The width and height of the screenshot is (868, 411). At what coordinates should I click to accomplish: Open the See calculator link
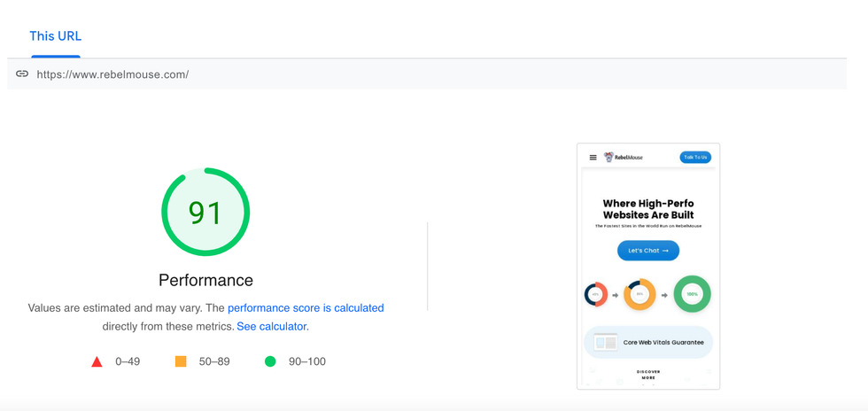pyautogui.click(x=271, y=326)
